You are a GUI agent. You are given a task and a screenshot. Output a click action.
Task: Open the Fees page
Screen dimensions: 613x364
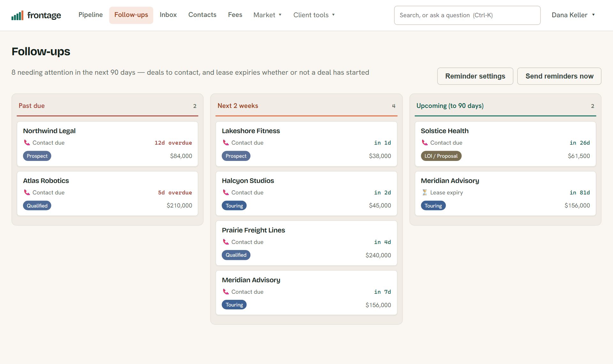click(235, 15)
